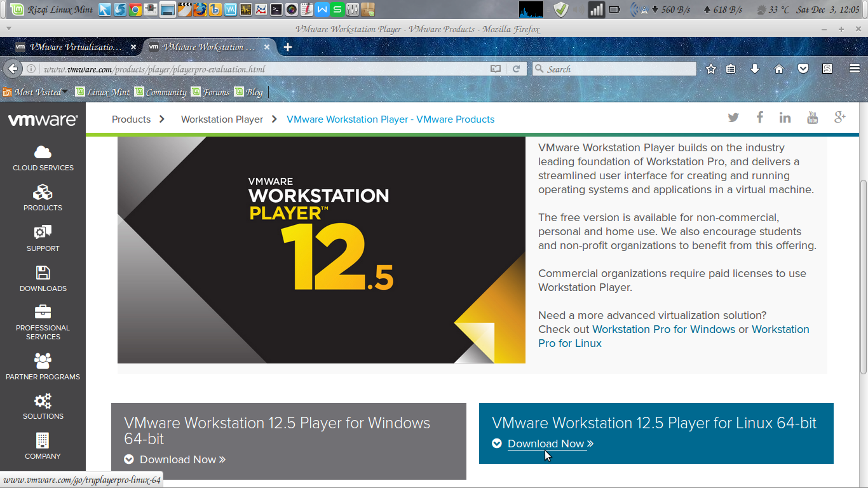868x488 pixels.
Task: Click the Products breadcrumb
Action: coord(131,119)
